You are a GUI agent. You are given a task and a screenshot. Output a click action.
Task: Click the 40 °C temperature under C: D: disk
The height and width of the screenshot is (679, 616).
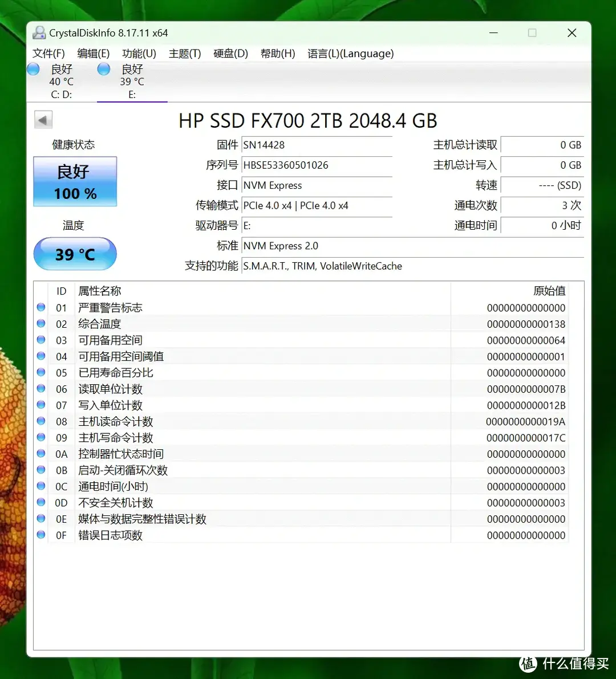(x=61, y=82)
